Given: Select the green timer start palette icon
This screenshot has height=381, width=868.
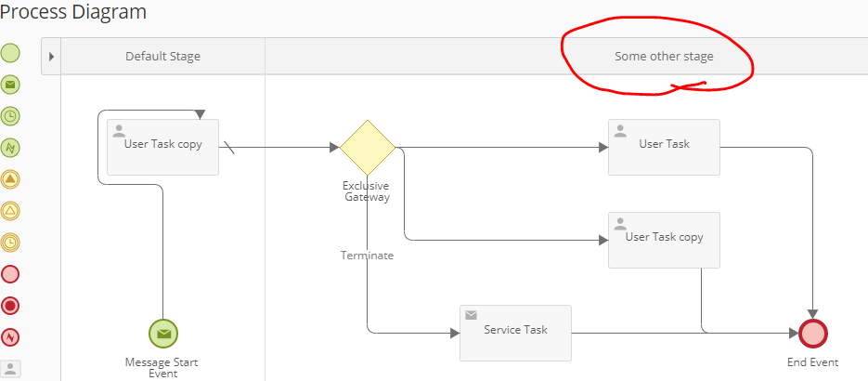Looking at the screenshot, I should [10, 116].
